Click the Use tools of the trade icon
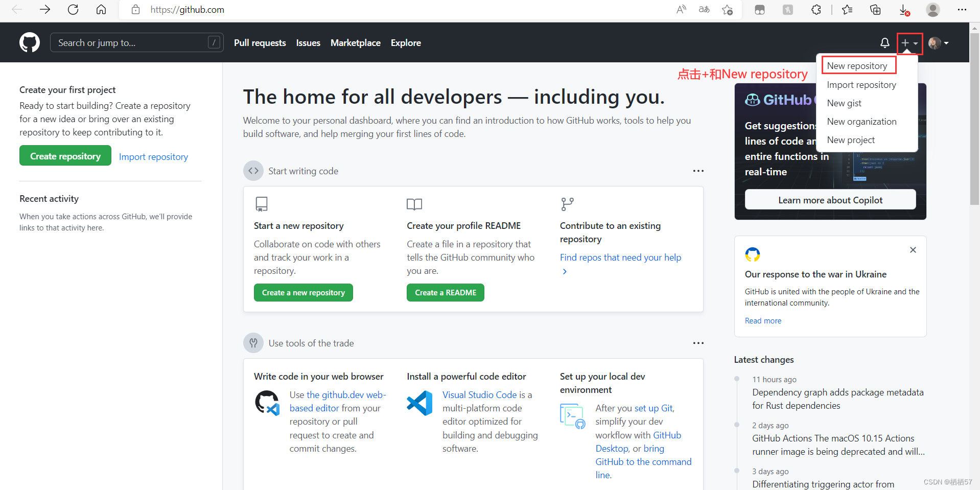 coord(253,343)
